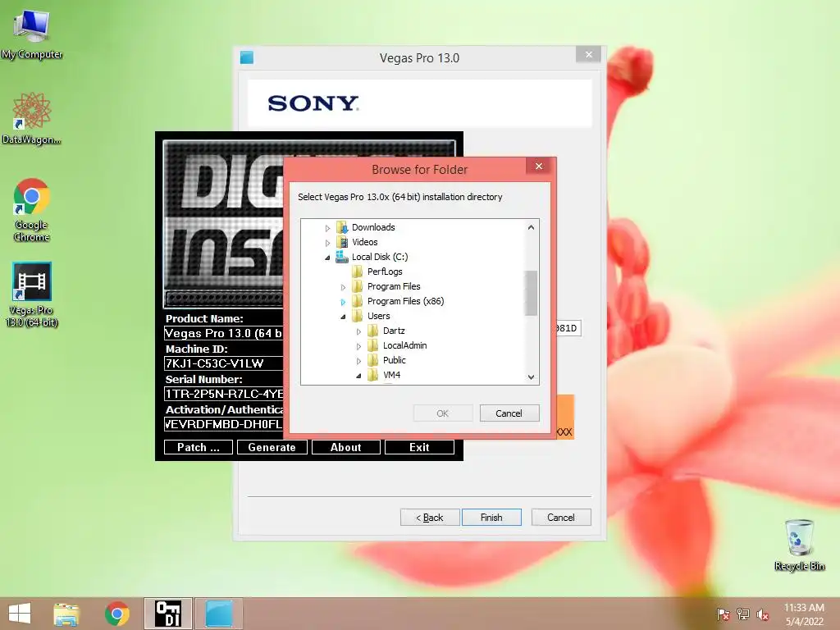Open the Windows Start button

20,614
